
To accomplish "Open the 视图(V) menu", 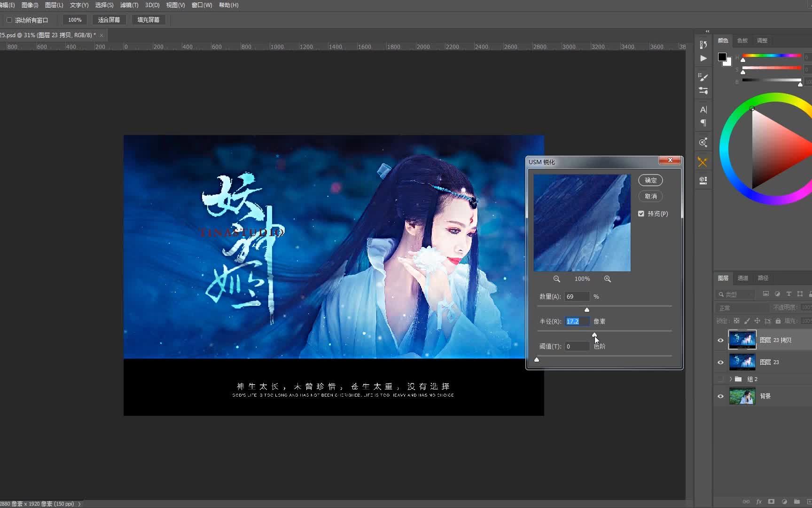I will [175, 5].
